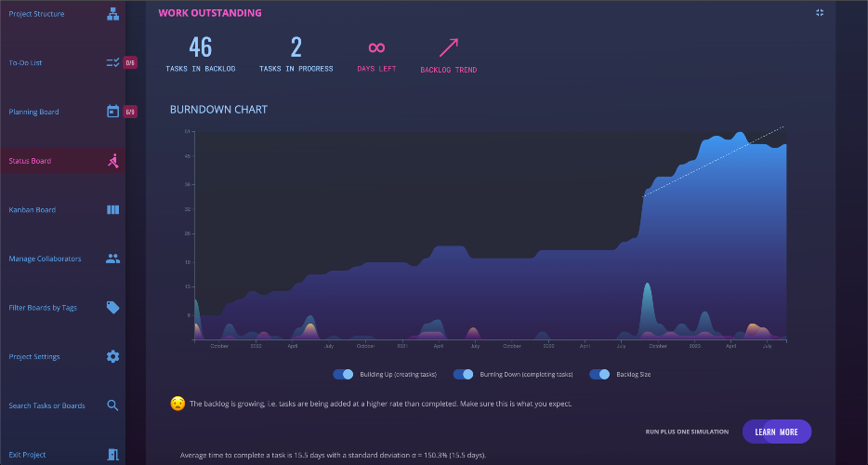Click the 2 tasks in progress figure
The width and height of the screenshot is (868, 465).
point(296,47)
